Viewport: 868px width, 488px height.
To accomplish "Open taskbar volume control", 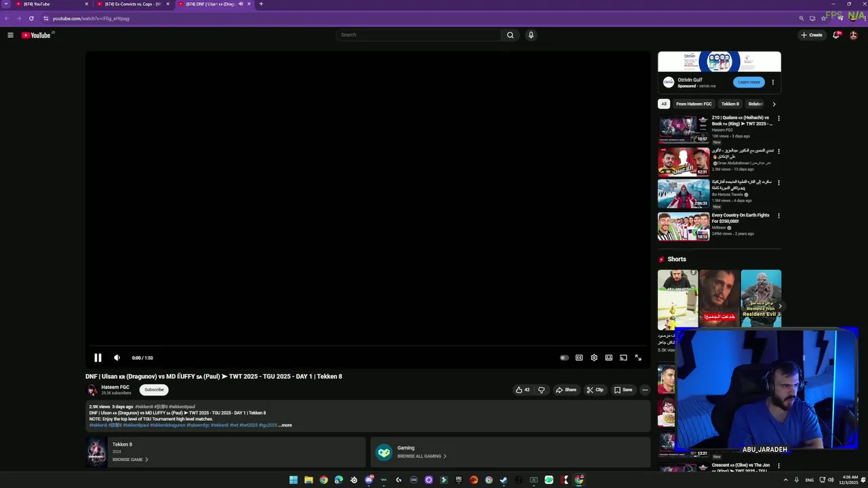I will (831, 480).
